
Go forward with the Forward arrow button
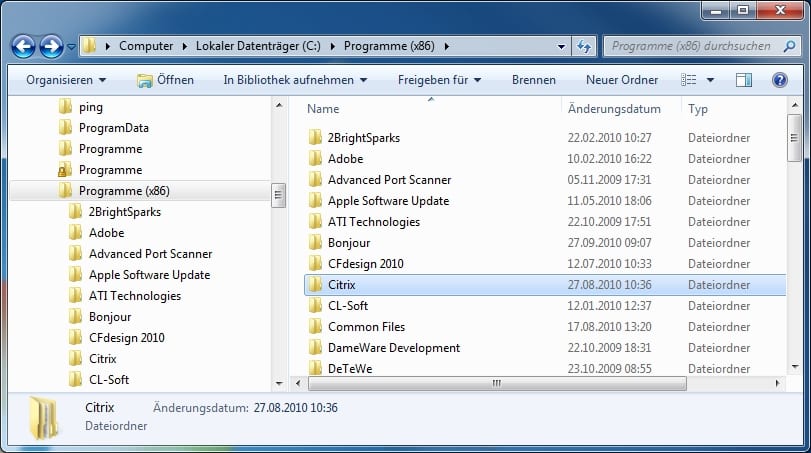pos(52,47)
